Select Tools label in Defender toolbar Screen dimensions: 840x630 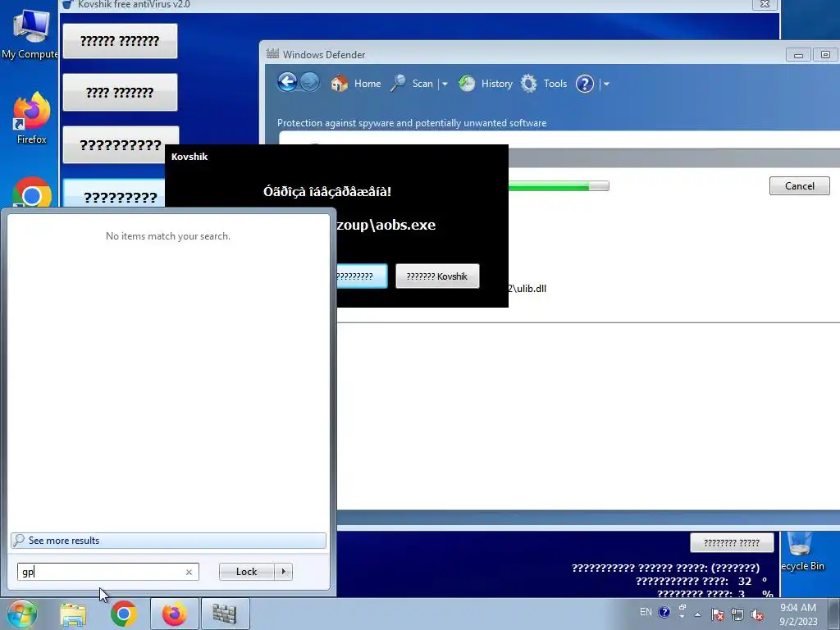[555, 84]
